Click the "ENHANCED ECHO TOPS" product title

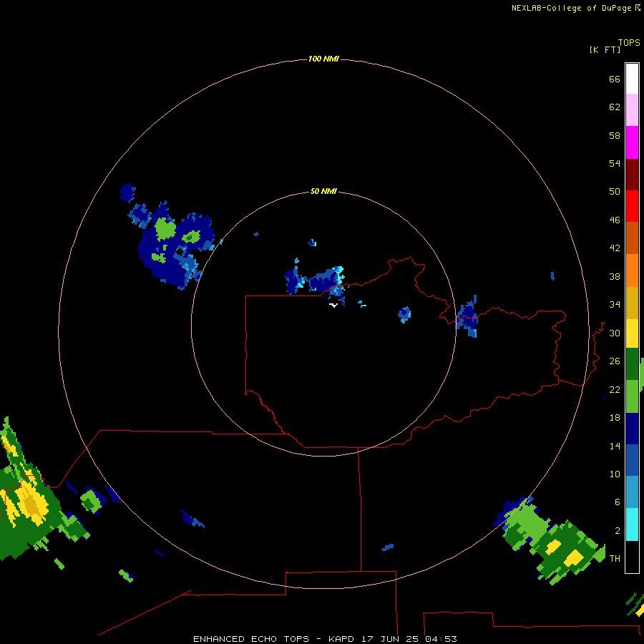(x=251, y=639)
